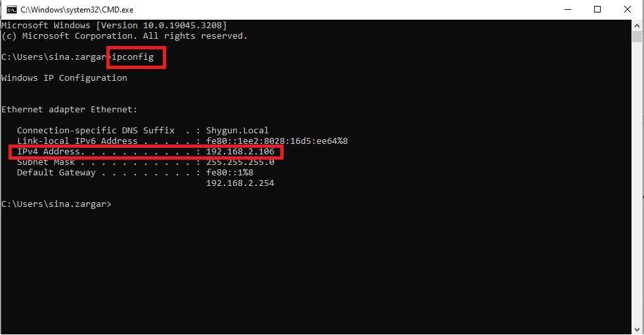The image size is (644, 335).
Task: Click the Windows IP Configuration line
Action: (64, 78)
